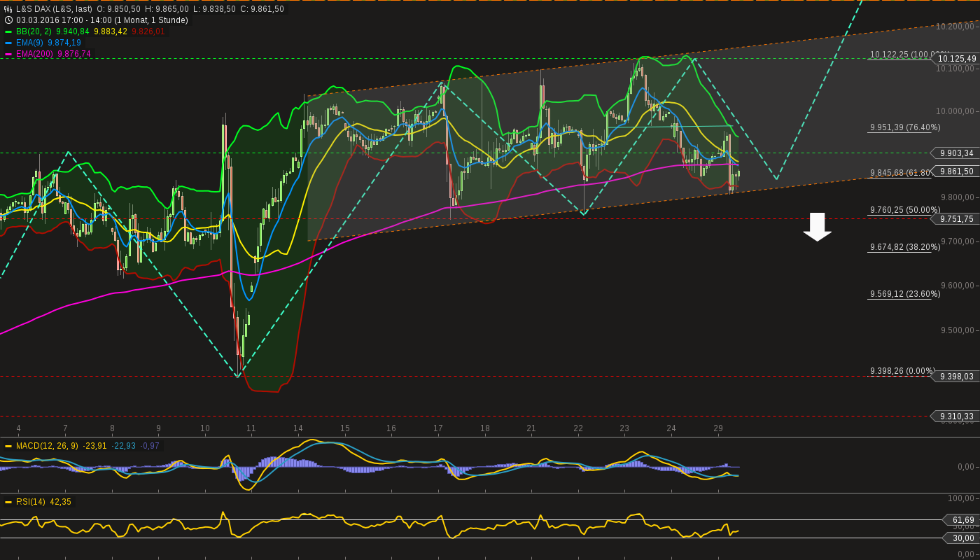Click the Fibonacci label starting with 9.845,68
Screen dimensions: 980x560
pos(900,173)
